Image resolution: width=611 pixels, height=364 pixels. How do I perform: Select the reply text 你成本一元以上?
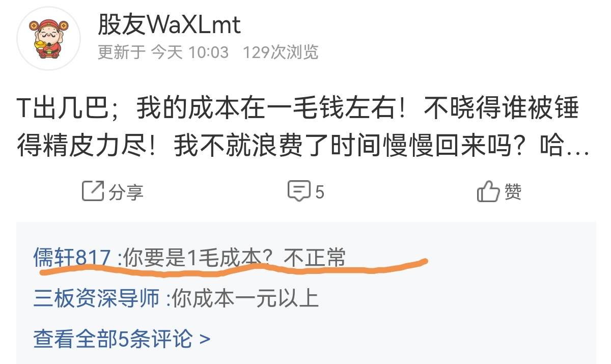(245, 298)
